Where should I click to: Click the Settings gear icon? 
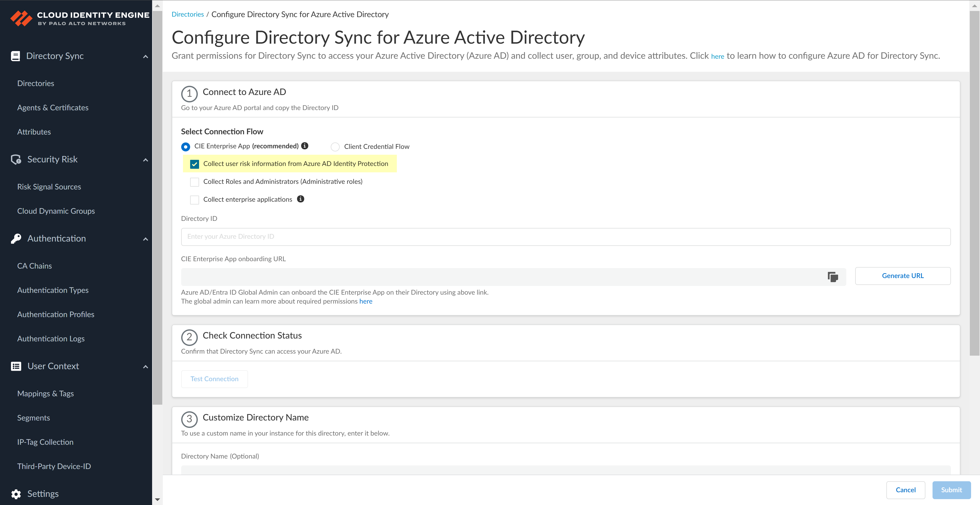click(16, 494)
